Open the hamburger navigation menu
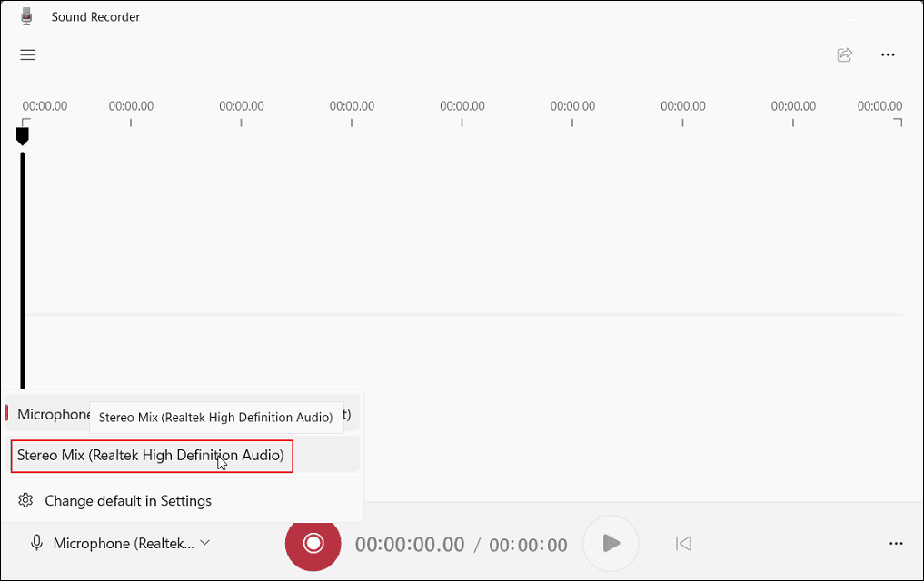The image size is (924, 581). [x=27, y=54]
